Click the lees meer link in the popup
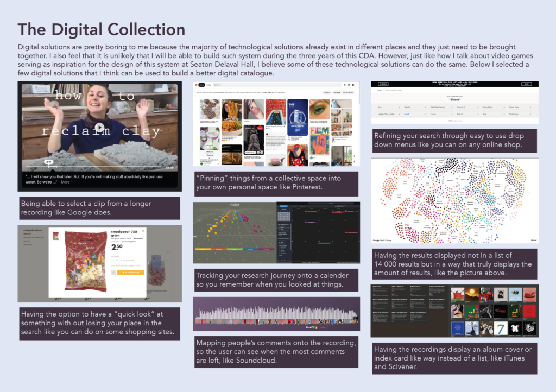The width and height of the screenshot is (556, 392). [138, 238]
